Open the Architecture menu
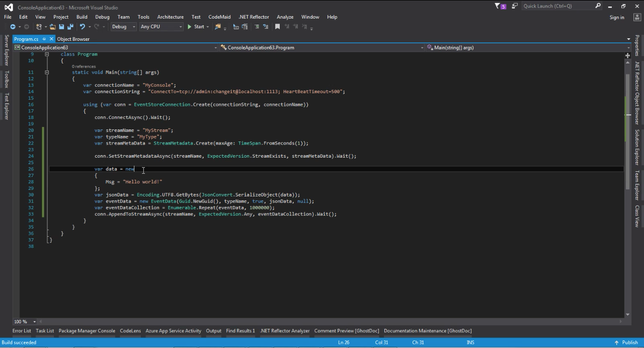This screenshot has height=348, width=644. [170, 17]
